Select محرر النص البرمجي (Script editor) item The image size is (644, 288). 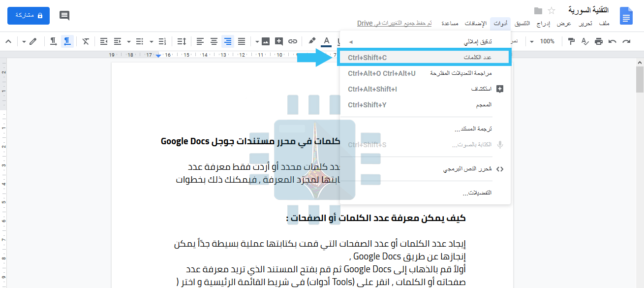tap(426, 169)
